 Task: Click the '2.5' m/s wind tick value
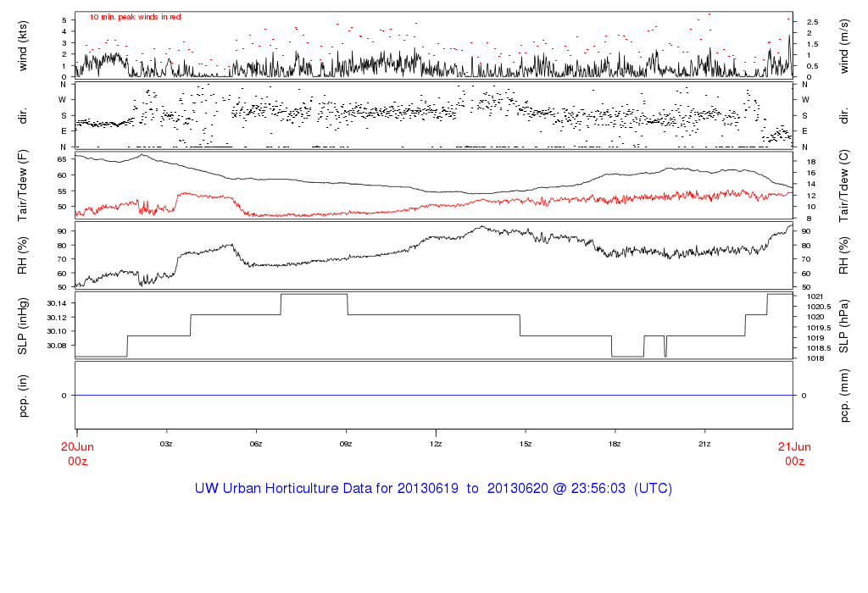pyautogui.click(x=813, y=22)
